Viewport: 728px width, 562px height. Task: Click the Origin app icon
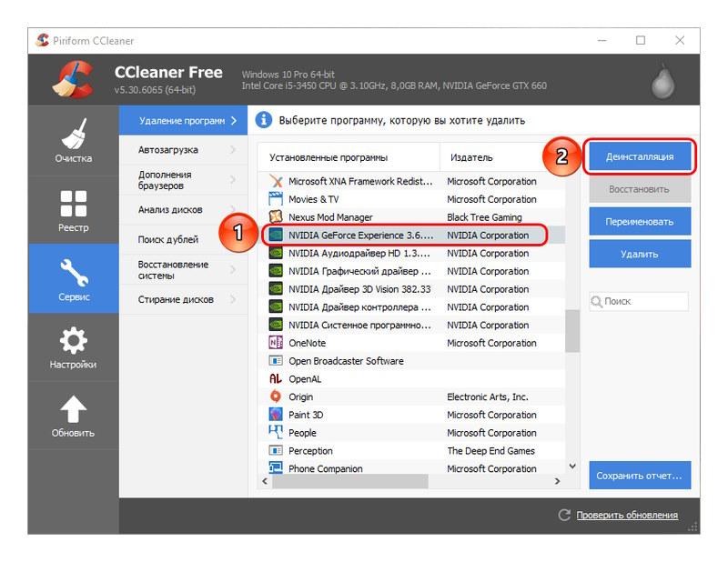(x=276, y=396)
